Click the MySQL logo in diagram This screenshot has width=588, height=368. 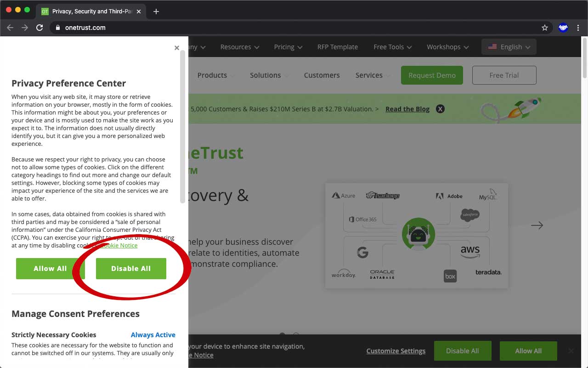click(x=488, y=195)
